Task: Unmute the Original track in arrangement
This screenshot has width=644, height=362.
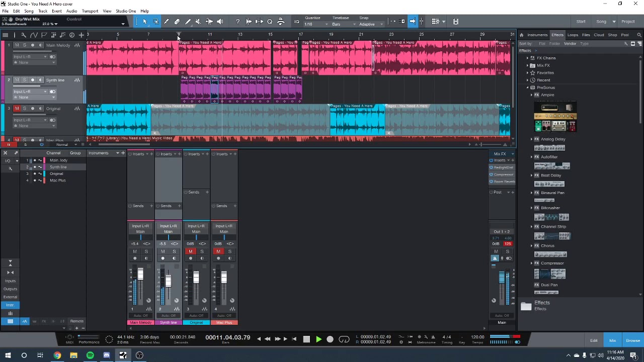Action: [x=17, y=109]
